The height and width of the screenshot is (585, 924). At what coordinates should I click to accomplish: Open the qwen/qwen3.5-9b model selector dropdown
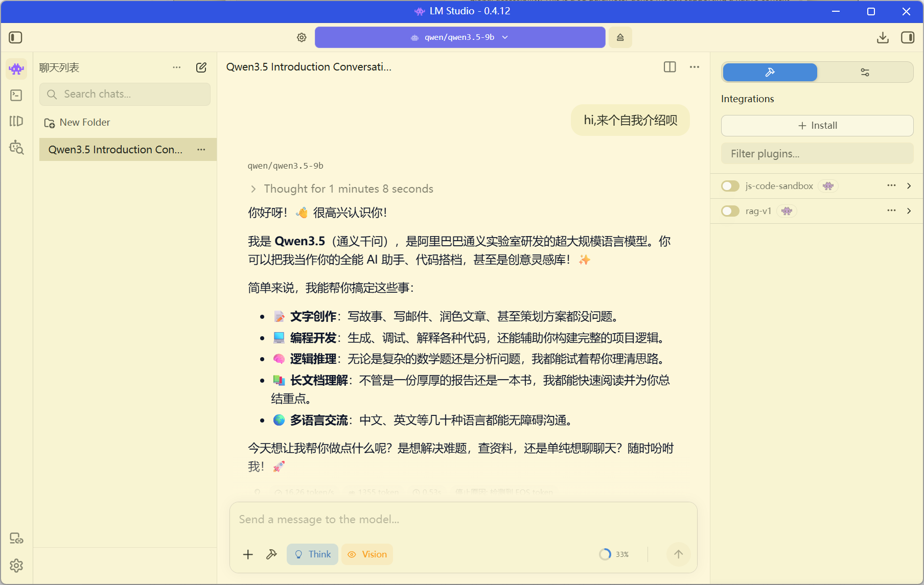(x=460, y=37)
